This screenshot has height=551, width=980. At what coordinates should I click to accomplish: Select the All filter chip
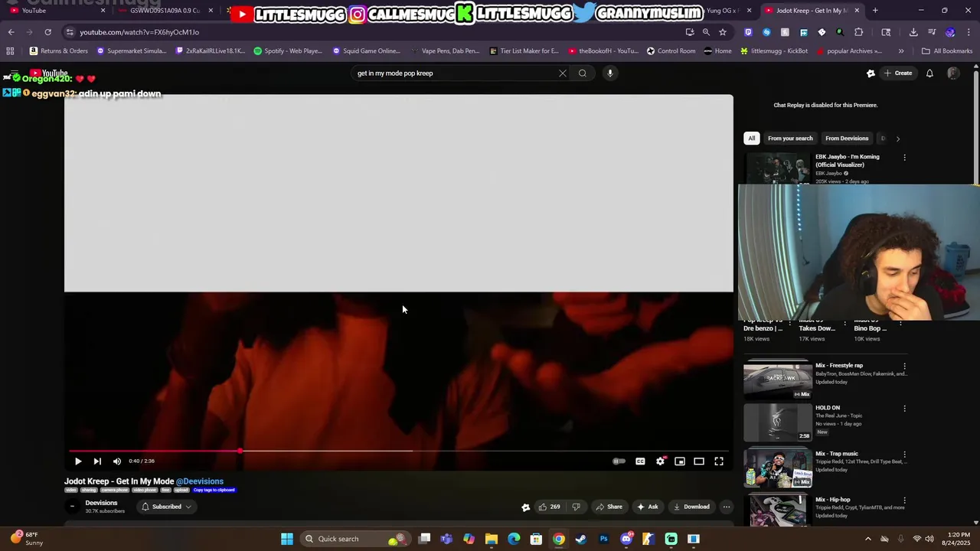(752, 139)
